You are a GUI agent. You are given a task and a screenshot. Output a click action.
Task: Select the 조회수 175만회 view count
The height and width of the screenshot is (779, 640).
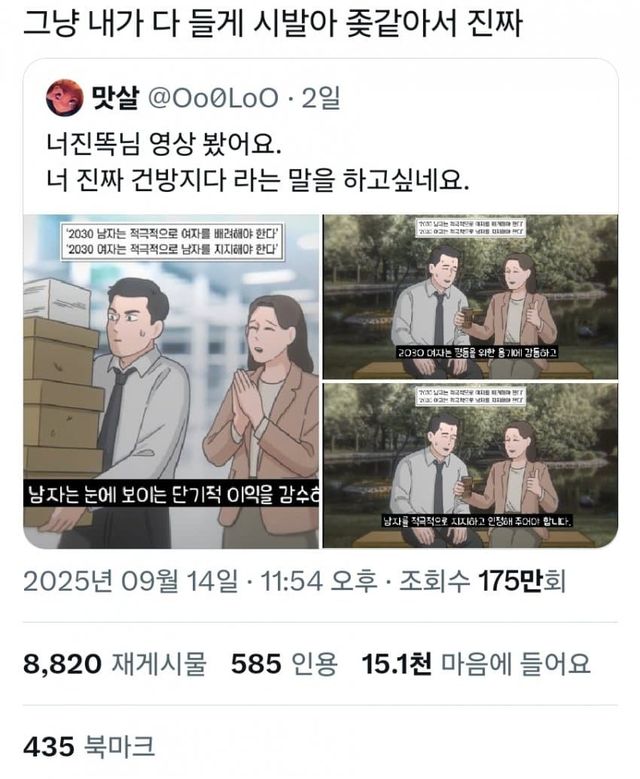coord(482,581)
